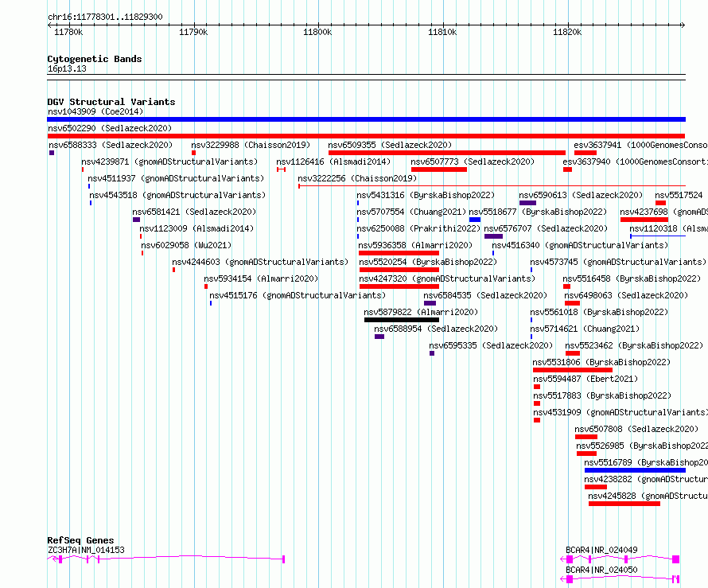Image resolution: width=708 pixels, height=588 pixels.
Task: Click nsv6590613 (Sedlazeck2020) purple bar
Action: click(x=527, y=203)
